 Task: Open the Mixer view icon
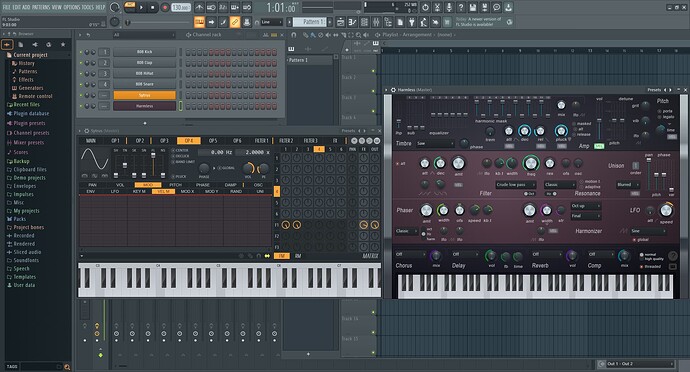[x=376, y=22]
